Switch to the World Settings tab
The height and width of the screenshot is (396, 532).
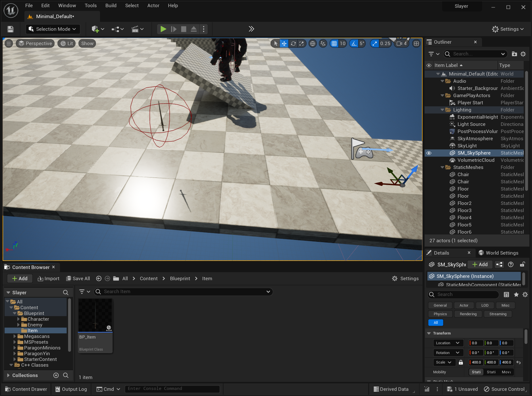498,253
